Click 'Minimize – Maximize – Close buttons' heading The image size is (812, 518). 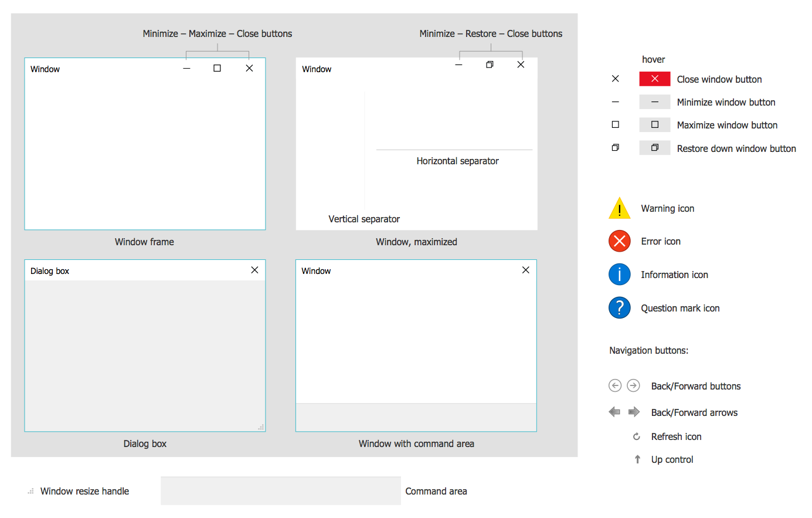(x=218, y=33)
